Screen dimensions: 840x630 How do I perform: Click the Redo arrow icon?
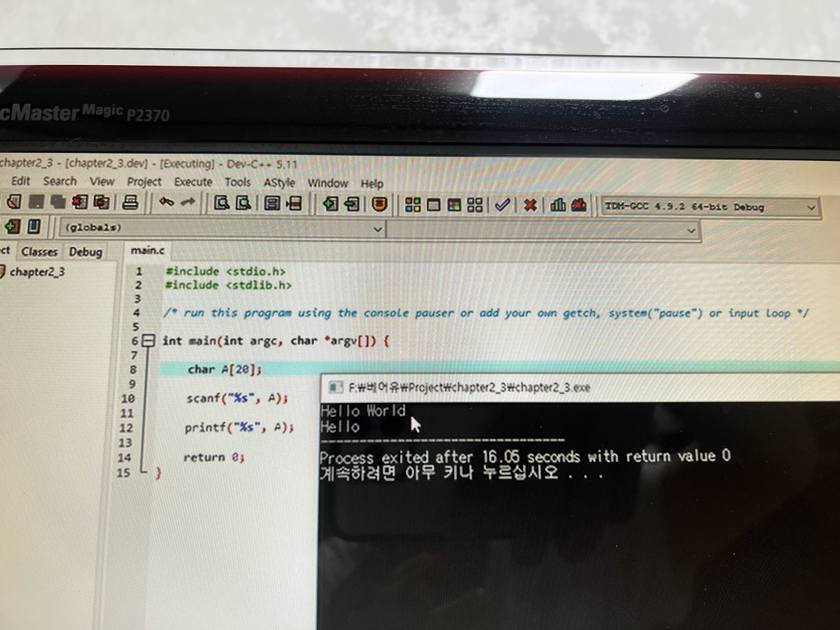[188, 202]
